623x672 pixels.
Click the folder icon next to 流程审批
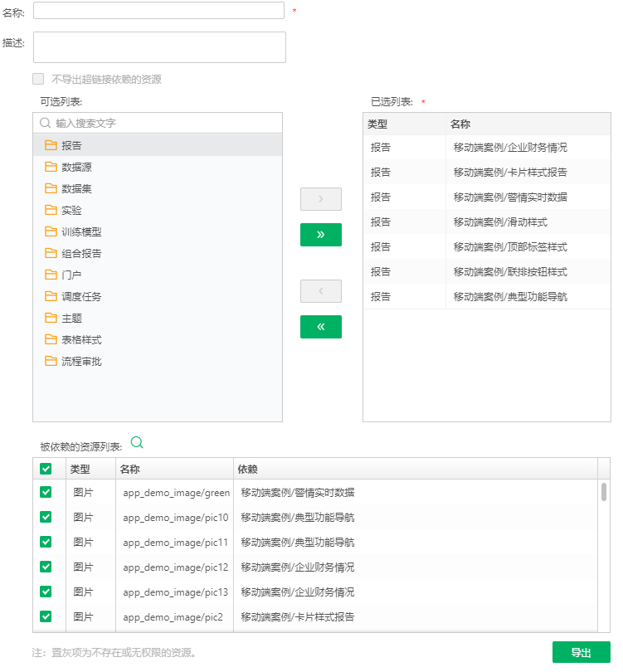tap(51, 361)
